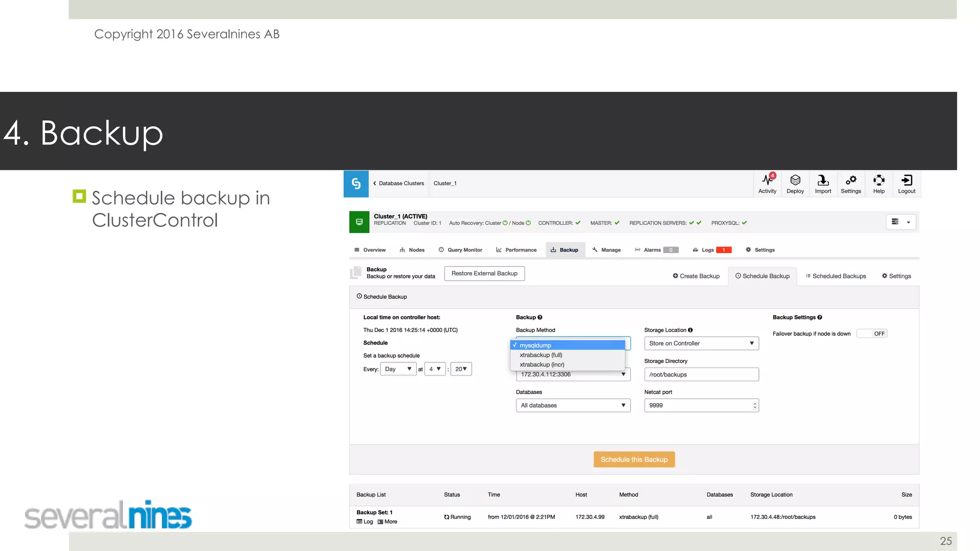This screenshot has width=980, height=551.
Task: Select the Schedule Backup subtab
Action: point(762,276)
